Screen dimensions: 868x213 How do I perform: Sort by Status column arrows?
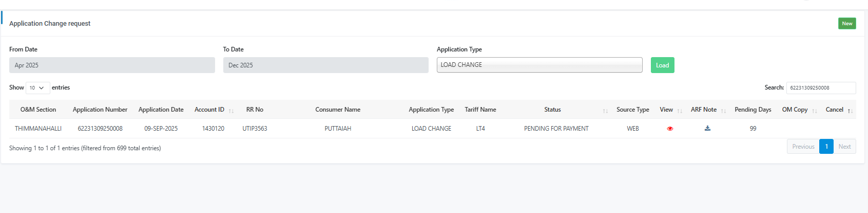(x=605, y=111)
